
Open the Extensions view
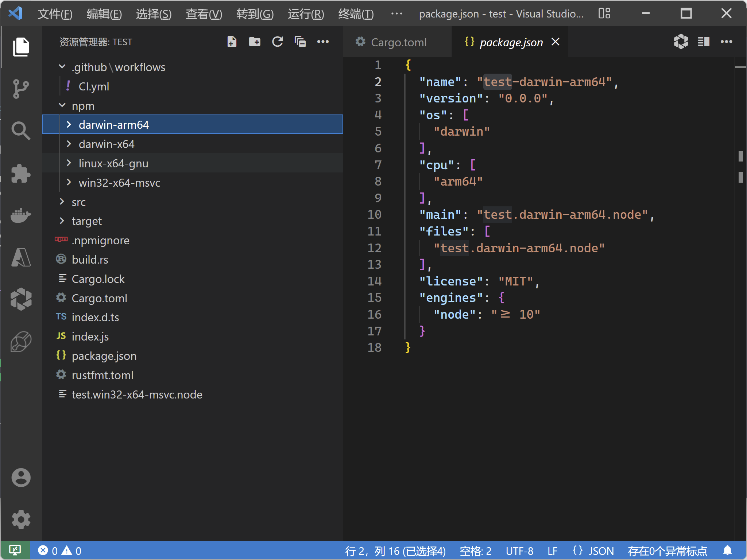(x=21, y=173)
